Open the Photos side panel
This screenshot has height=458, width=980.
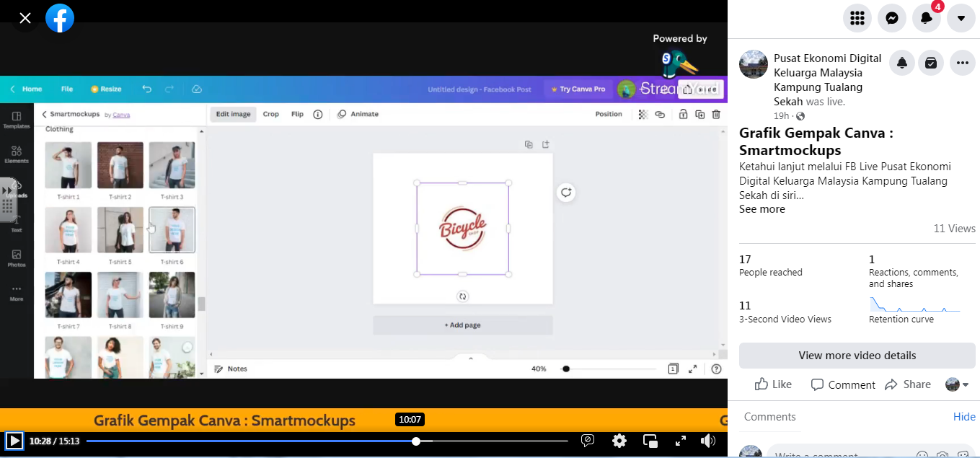(x=17, y=258)
